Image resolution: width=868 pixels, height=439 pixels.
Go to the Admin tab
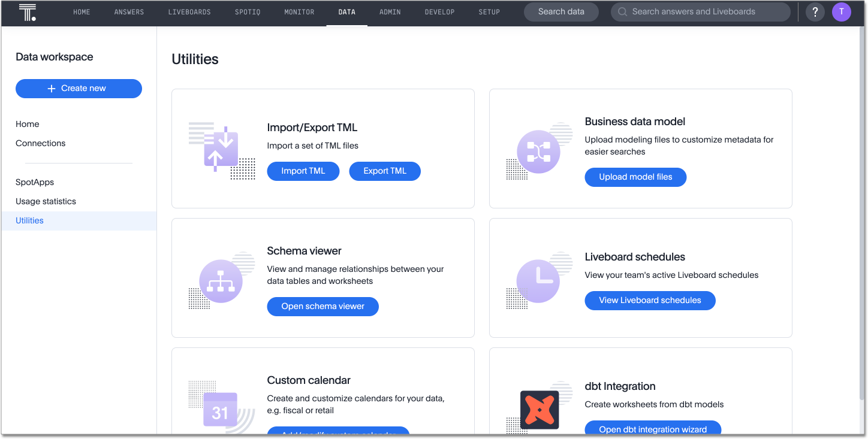pos(390,12)
